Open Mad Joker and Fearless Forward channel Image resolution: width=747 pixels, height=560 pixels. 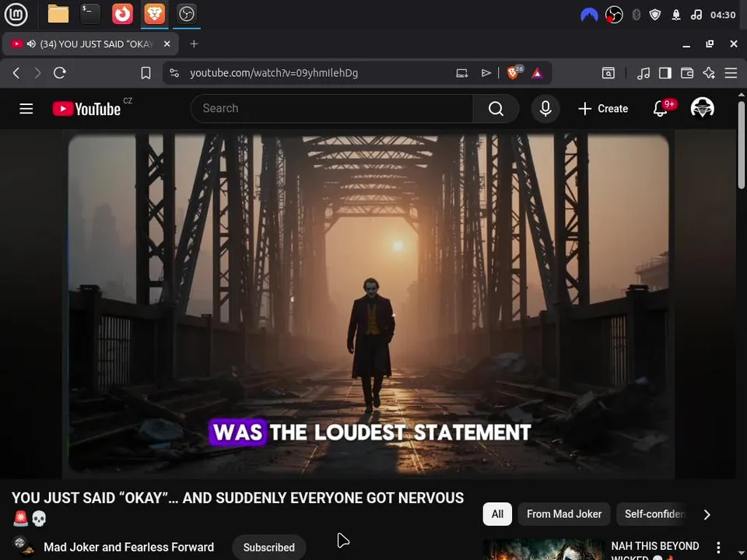coord(128,547)
